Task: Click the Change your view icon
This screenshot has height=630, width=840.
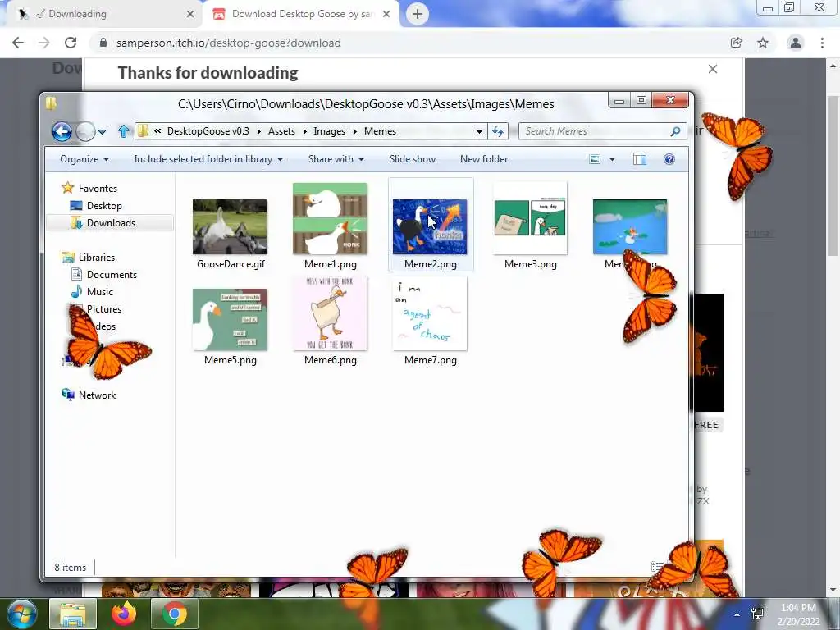Action: (595, 159)
